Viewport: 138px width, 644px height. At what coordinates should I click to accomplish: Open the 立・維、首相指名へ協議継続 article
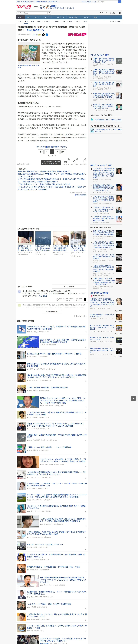tap(47, 387)
